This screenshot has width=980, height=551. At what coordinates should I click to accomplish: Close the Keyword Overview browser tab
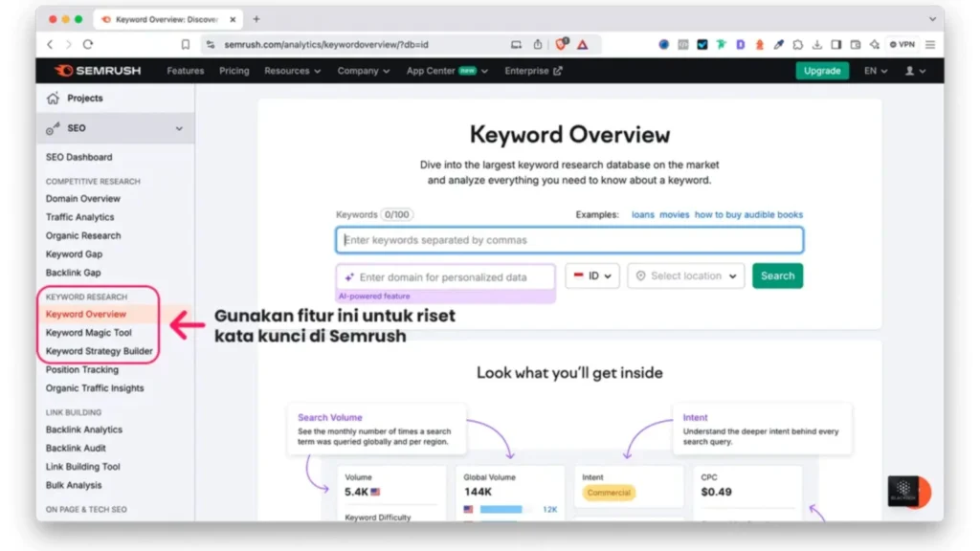point(233,19)
